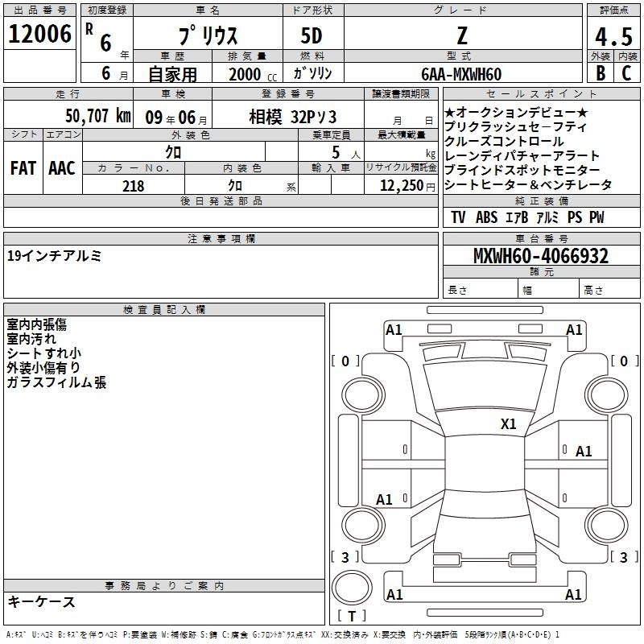
Task: Click the fuel type ガソリン
Action: click(312, 73)
